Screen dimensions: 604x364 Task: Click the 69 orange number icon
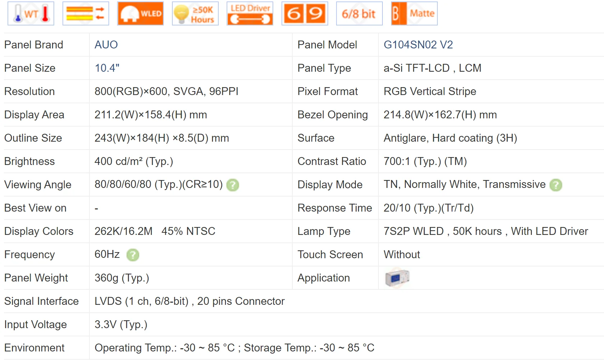[x=305, y=14]
